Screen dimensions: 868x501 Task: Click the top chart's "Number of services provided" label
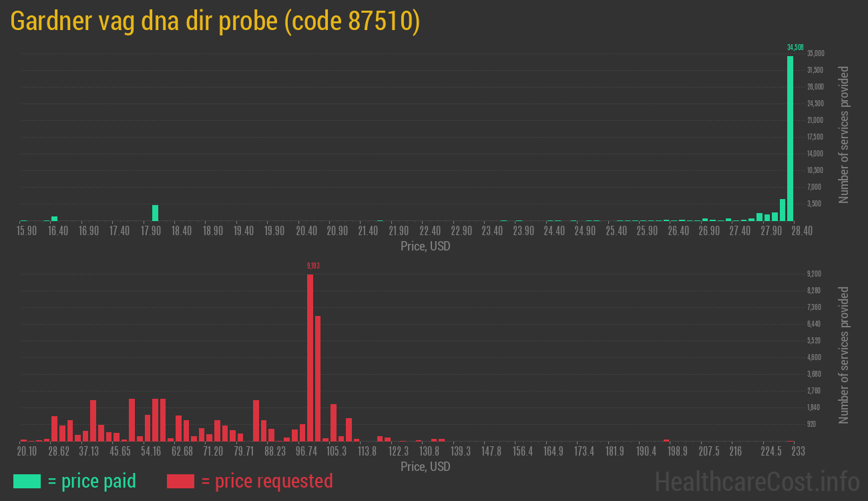pyautogui.click(x=844, y=134)
